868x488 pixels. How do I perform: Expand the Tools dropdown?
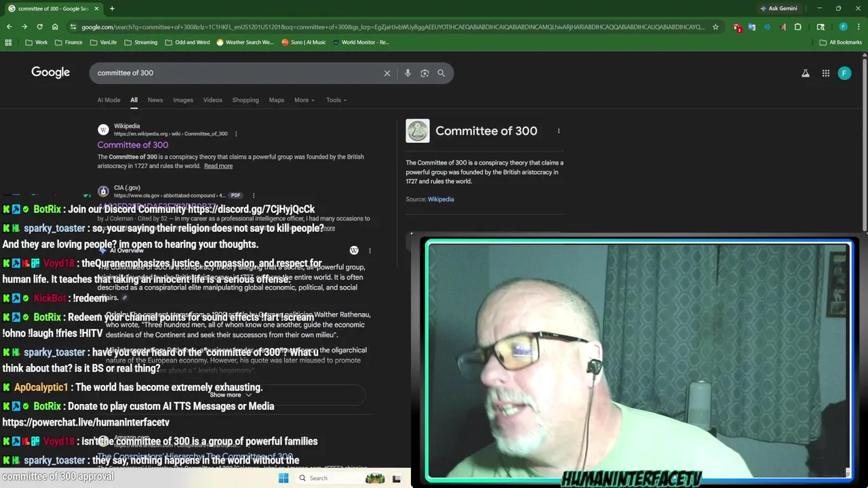(336, 100)
